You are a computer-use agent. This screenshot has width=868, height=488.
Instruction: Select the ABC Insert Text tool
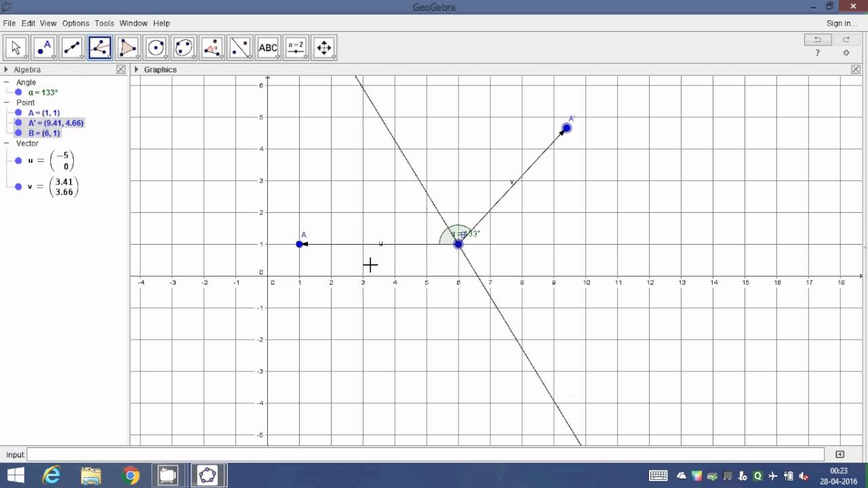coord(268,47)
